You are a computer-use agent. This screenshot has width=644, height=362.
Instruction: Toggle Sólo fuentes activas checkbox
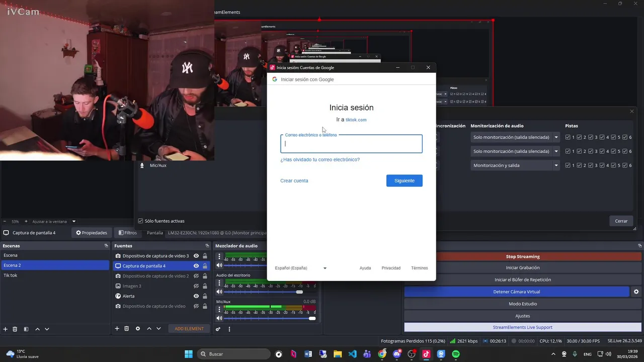click(x=140, y=221)
